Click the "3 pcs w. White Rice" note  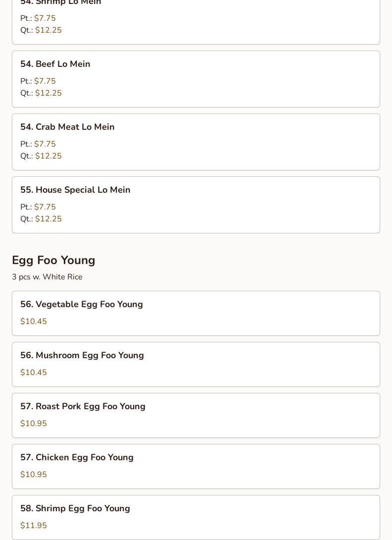pyautogui.click(x=47, y=277)
